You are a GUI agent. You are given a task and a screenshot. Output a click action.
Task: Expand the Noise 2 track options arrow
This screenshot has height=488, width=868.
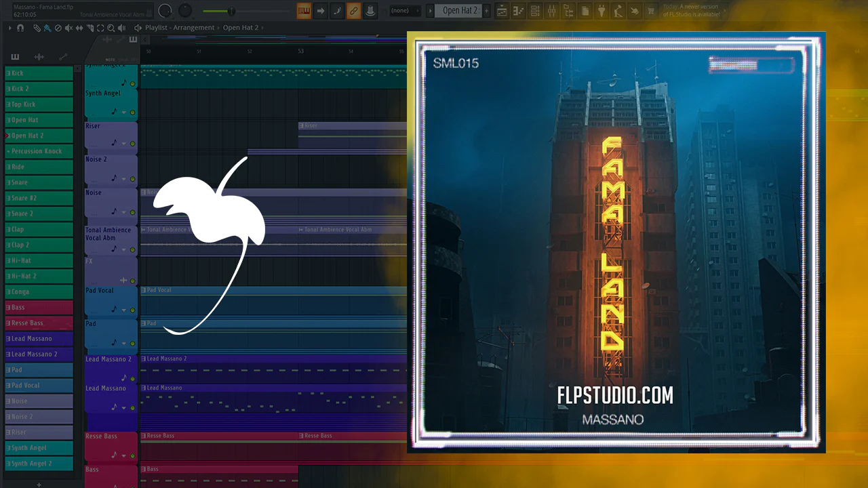123,179
